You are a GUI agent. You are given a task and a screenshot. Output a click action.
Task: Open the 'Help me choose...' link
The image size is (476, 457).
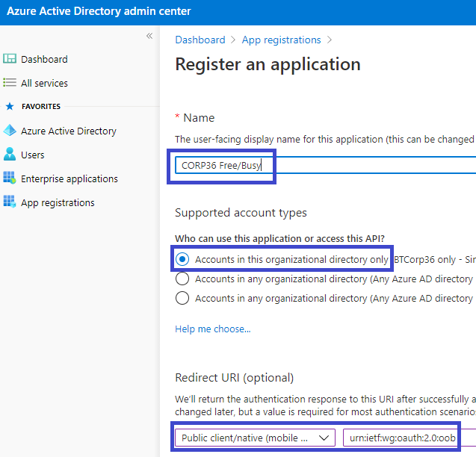click(213, 329)
